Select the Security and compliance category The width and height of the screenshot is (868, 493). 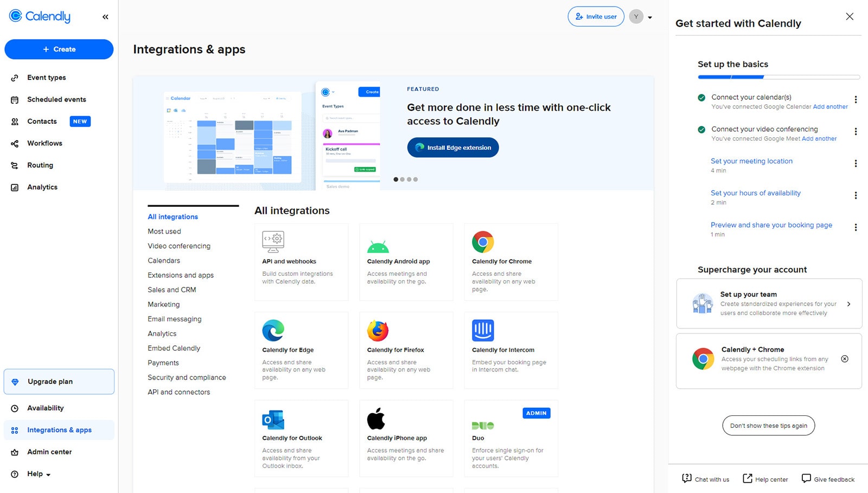pos(187,377)
